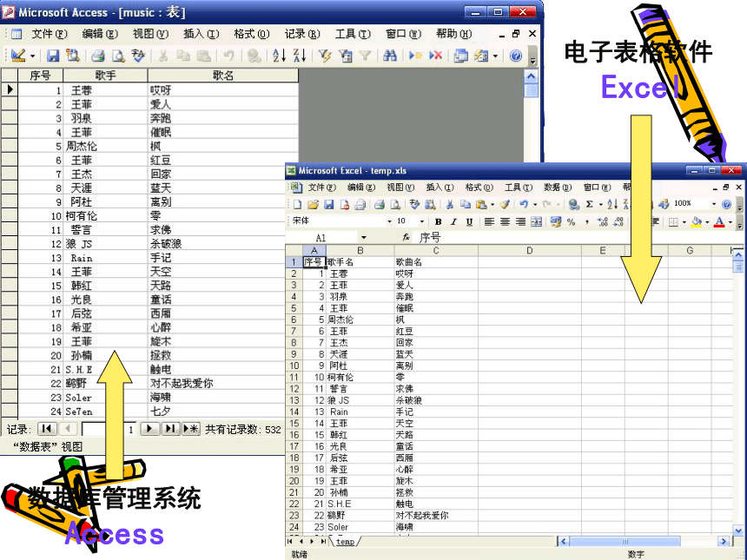Open the Excel font color dropdown arrow
747x560 pixels.
pos(730,222)
